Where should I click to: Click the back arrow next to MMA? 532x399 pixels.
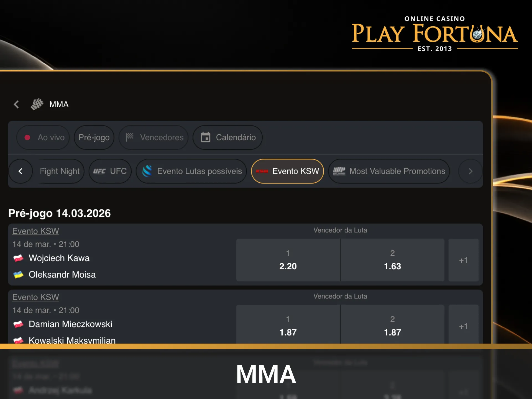pos(16,104)
